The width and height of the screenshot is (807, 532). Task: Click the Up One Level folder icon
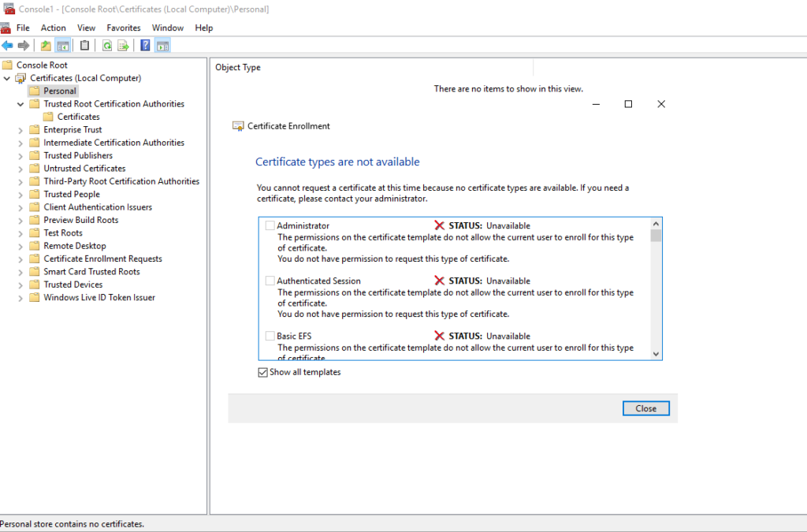point(46,46)
